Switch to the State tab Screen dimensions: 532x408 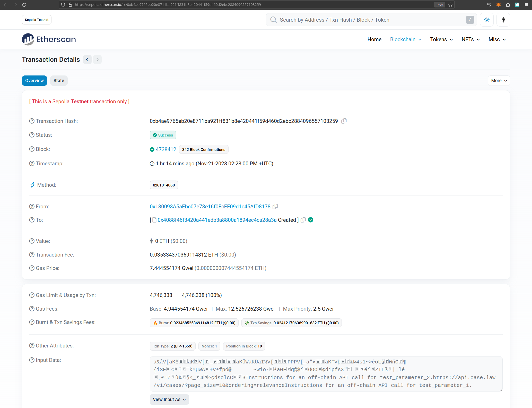(59, 81)
